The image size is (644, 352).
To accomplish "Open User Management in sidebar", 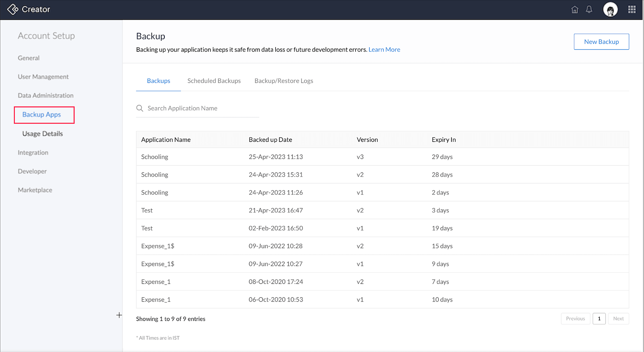I will [43, 77].
